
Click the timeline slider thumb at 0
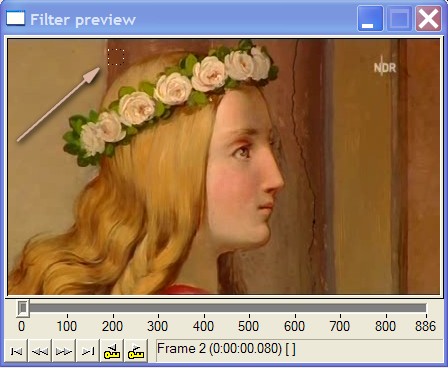[x=23, y=308]
